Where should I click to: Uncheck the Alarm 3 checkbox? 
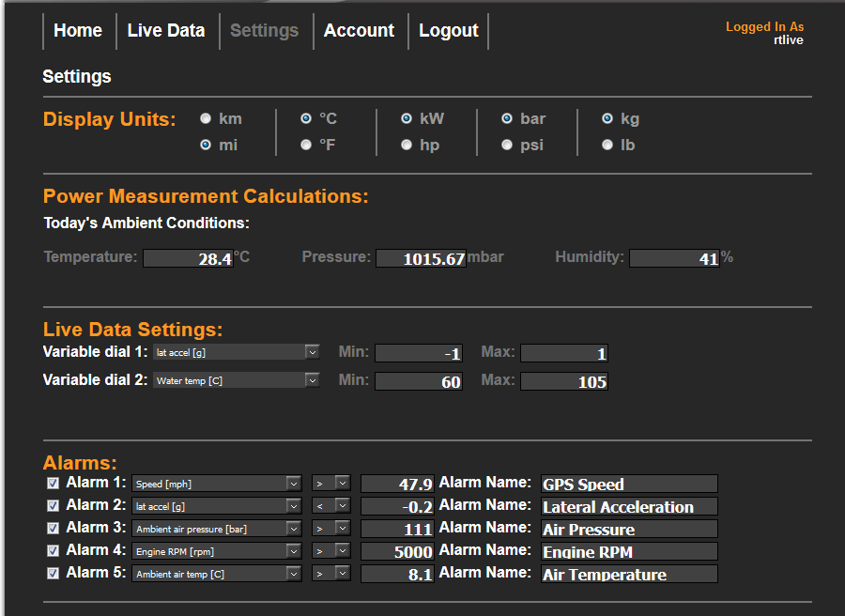(x=53, y=529)
